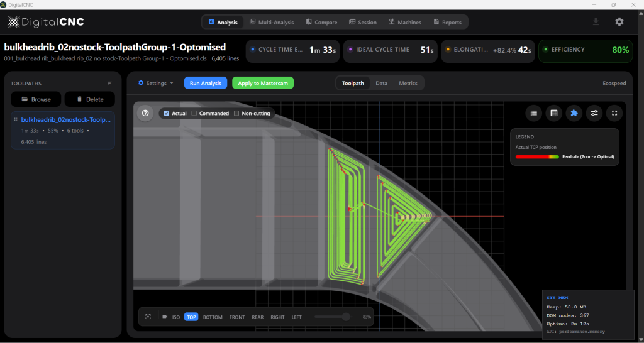Click the Efficiency 80% card
644x343 pixels.
[x=586, y=51]
